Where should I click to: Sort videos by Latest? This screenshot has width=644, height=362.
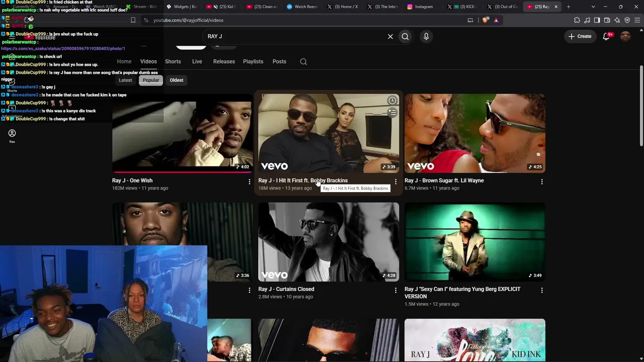125,80
